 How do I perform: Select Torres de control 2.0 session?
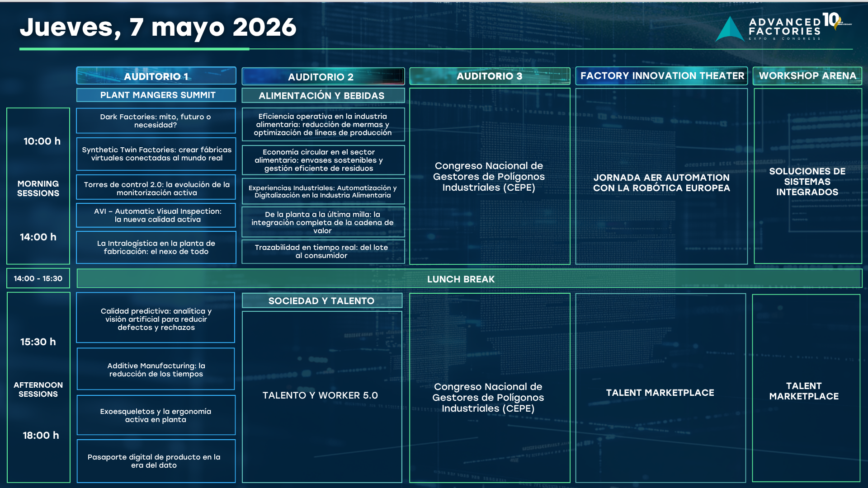coord(156,188)
